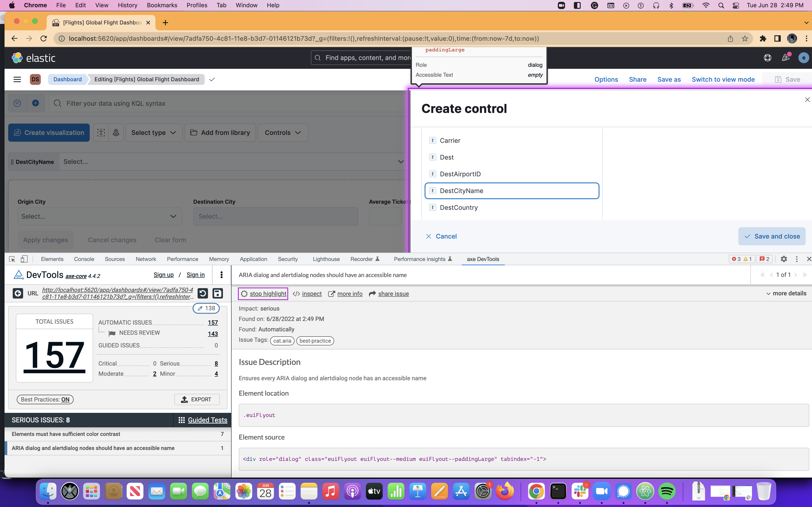Expand the Select type dropdown
The width and height of the screenshot is (812, 507).
154,132
